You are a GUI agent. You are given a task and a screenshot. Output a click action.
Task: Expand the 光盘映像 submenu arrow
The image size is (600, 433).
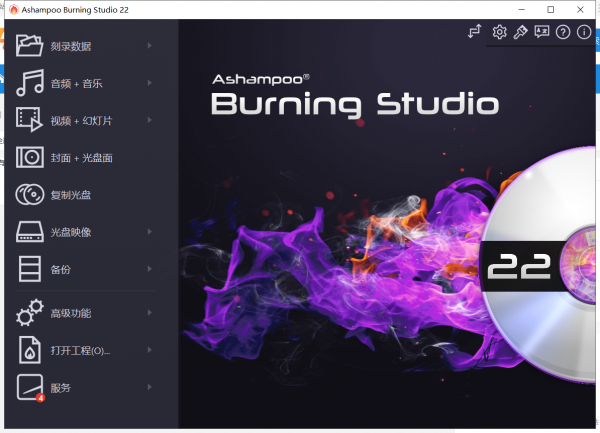coord(150,231)
